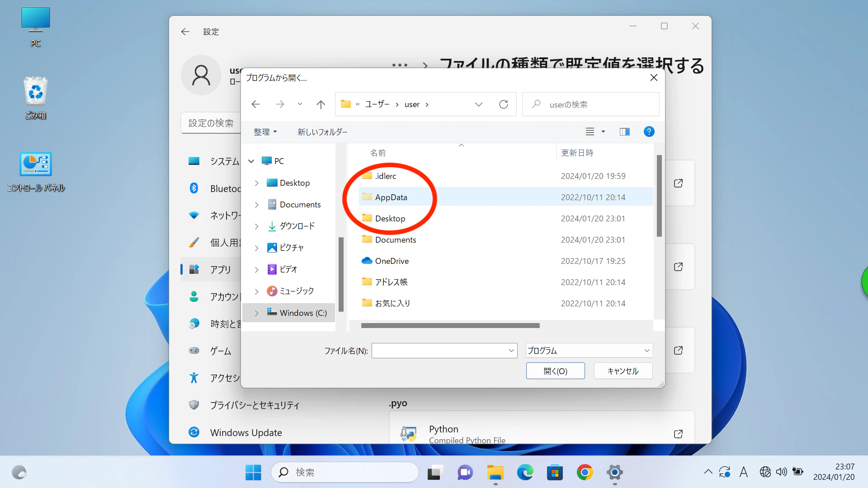Go back in the open dialog

click(x=255, y=104)
